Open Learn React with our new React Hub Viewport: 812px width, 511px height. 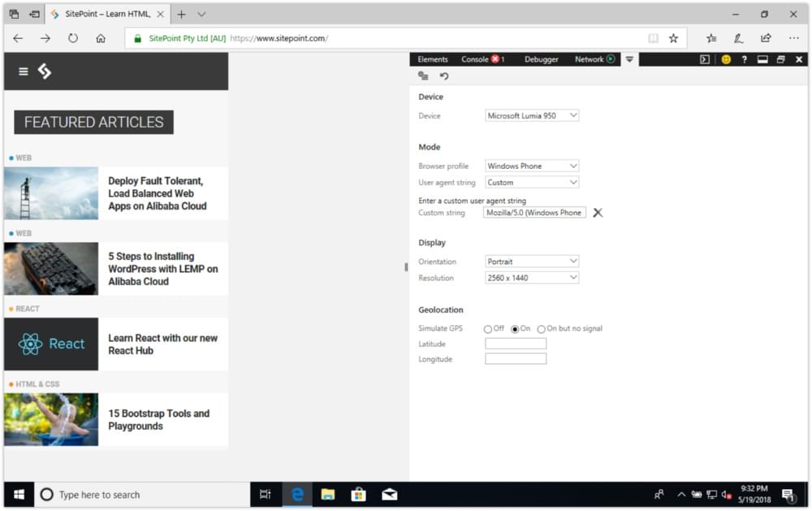click(x=162, y=344)
